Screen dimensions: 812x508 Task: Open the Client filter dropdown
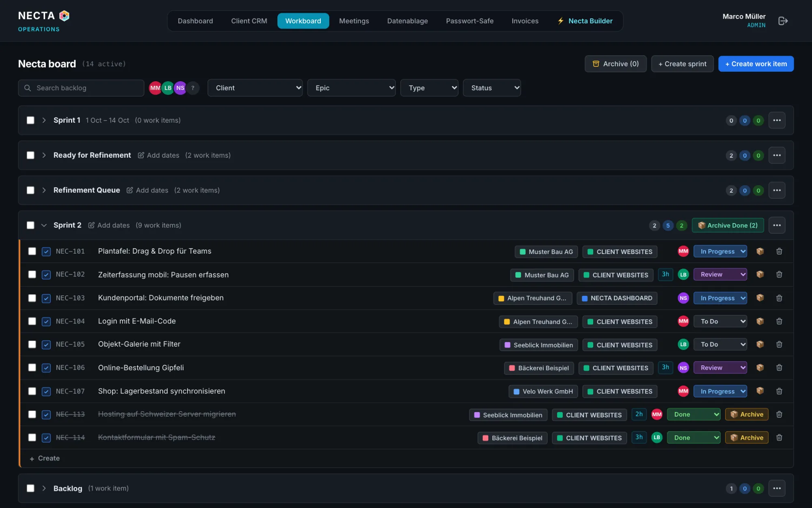tap(255, 88)
